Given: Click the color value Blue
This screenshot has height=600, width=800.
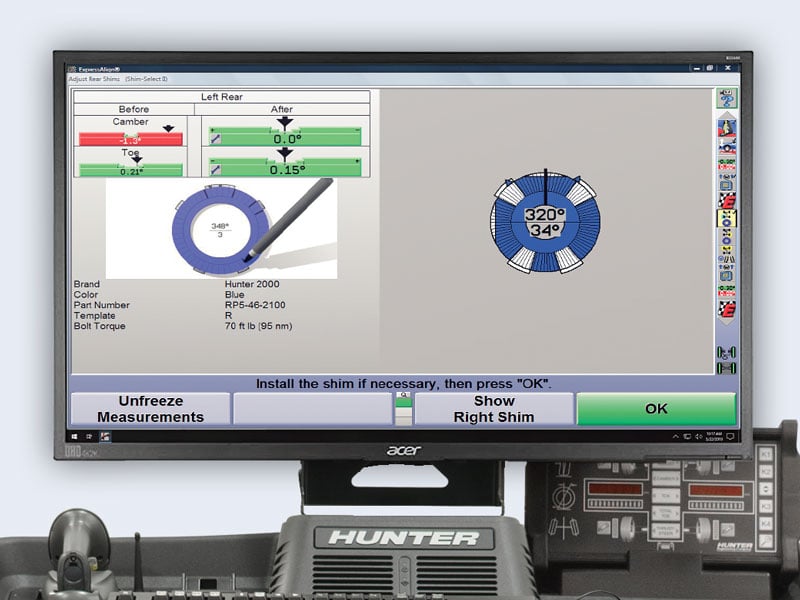Looking at the screenshot, I should (x=235, y=295).
